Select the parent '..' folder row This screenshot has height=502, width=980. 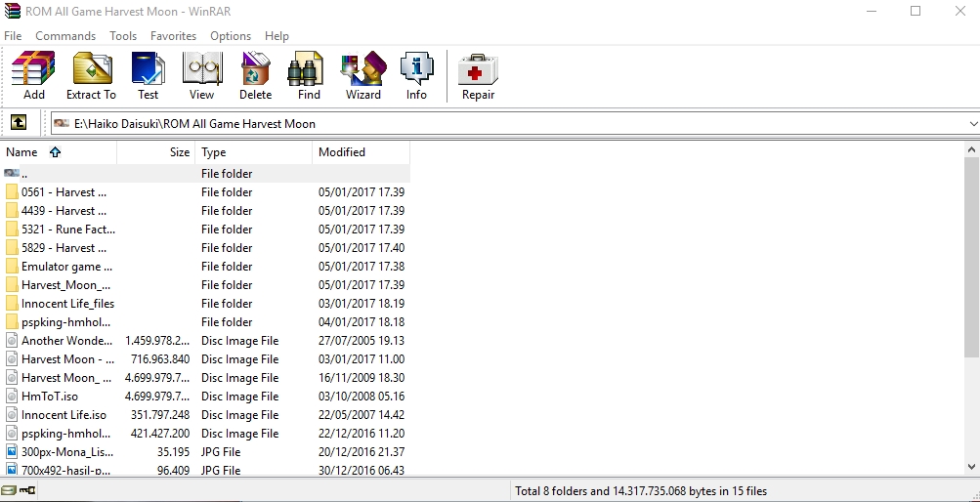[206, 174]
